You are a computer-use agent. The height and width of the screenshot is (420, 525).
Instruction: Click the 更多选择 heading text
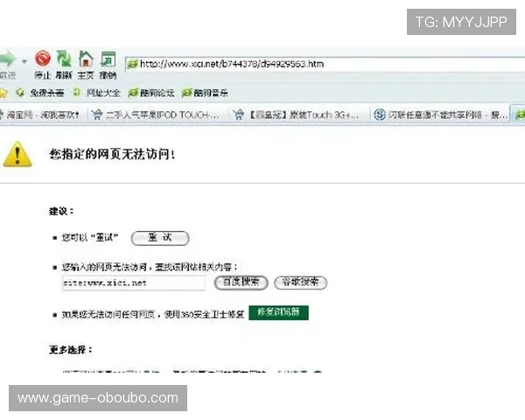(x=70, y=350)
